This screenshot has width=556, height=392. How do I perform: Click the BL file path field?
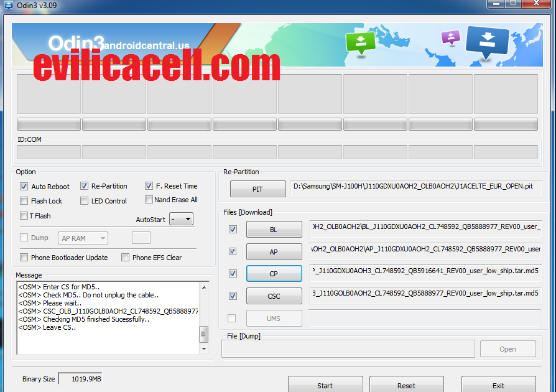pyautogui.click(x=425, y=229)
